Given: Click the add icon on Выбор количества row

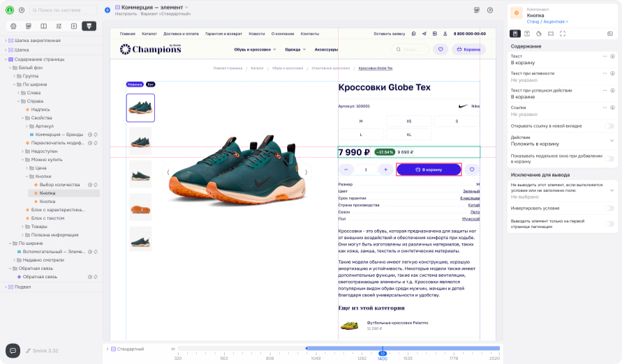Looking at the screenshot, I should pyautogui.click(x=90, y=185).
